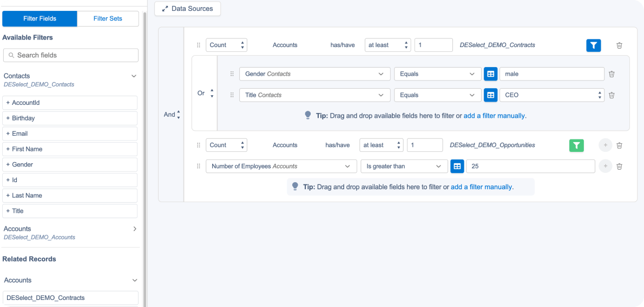Click the table icon beside the male value

(490, 74)
